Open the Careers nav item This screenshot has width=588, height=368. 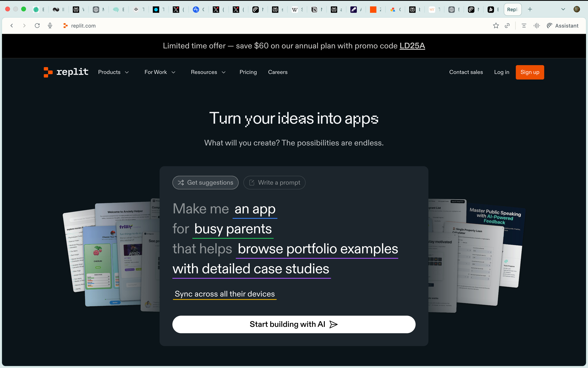pos(278,72)
